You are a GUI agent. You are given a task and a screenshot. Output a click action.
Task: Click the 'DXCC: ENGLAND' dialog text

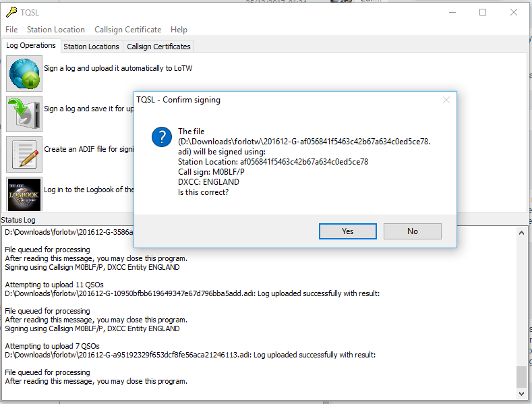208,182
